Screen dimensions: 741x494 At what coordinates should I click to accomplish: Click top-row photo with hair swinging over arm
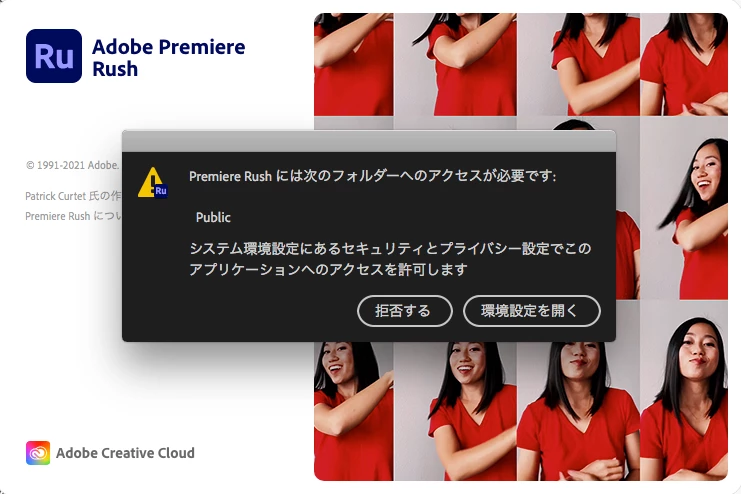pyautogui.click(x=455, y=64)
